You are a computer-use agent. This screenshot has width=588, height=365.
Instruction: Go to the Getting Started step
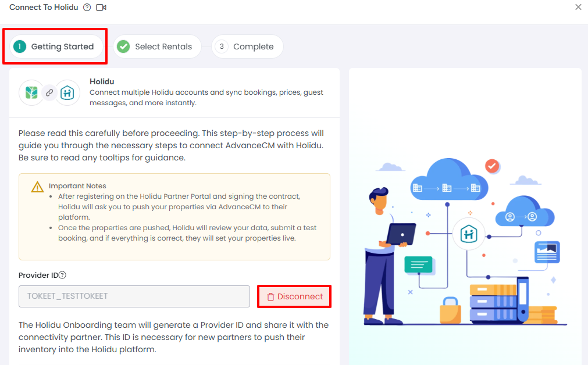[56, 46]
